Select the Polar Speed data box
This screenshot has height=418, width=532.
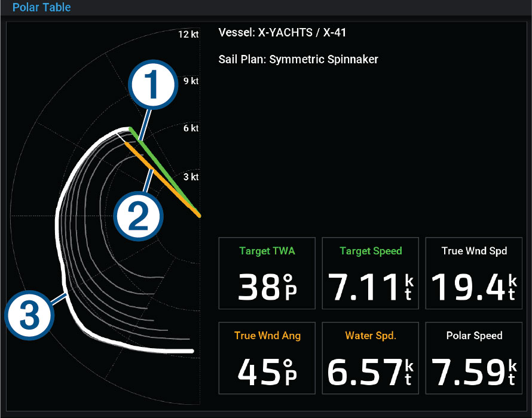[474, 358]
